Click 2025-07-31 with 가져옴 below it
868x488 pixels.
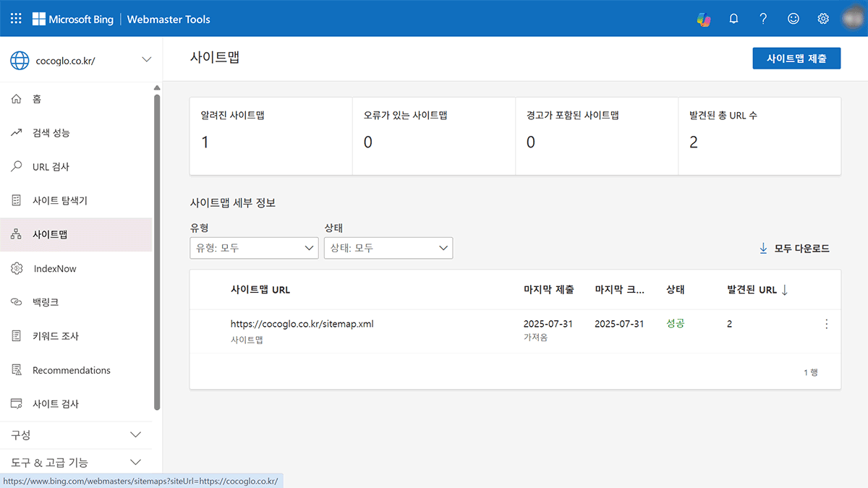(x=548, y=324)
